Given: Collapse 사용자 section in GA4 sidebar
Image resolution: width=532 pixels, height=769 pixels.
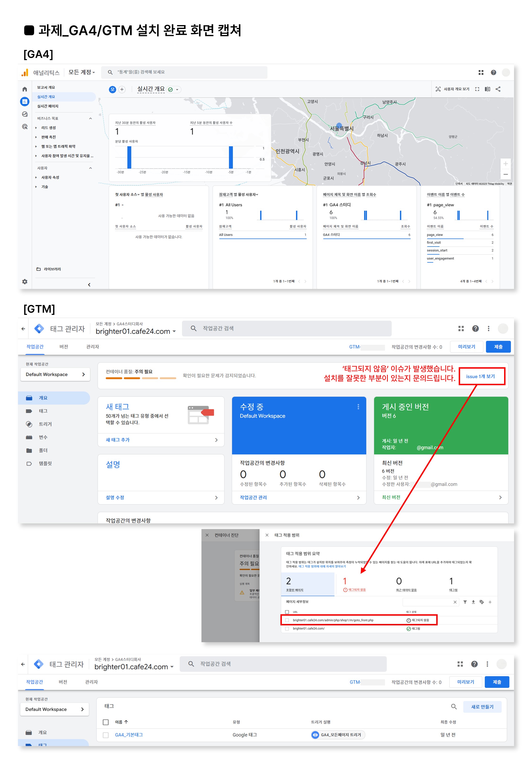Looking at the screenshot, I should (90, 168).
